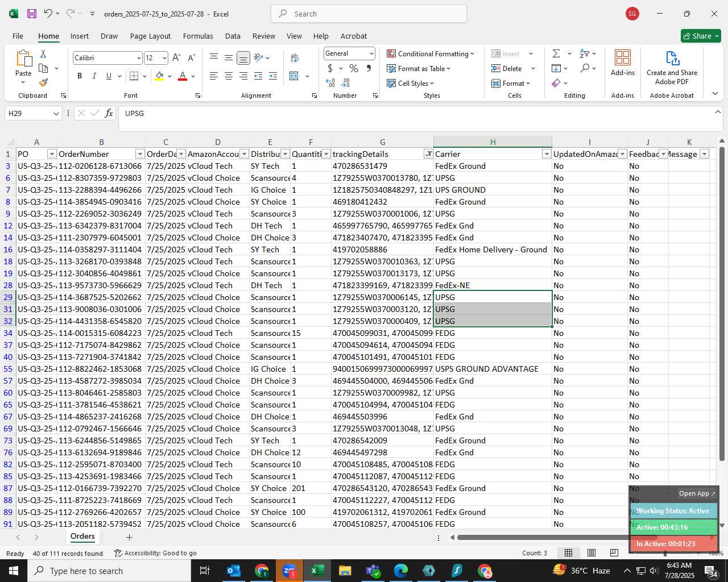Screen dimensions: 728x582
Task: Expand the Name Box dropdown arrow
Action: [x=56, y=114]
